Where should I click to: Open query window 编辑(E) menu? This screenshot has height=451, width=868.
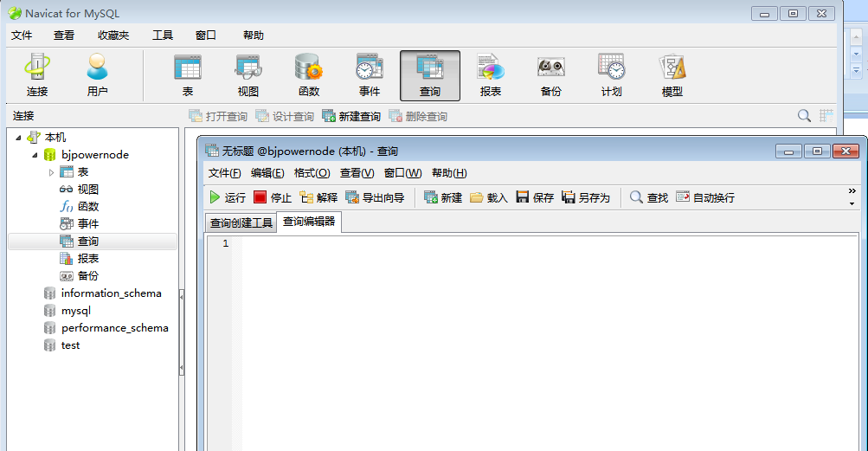click(x=267, y=173)
